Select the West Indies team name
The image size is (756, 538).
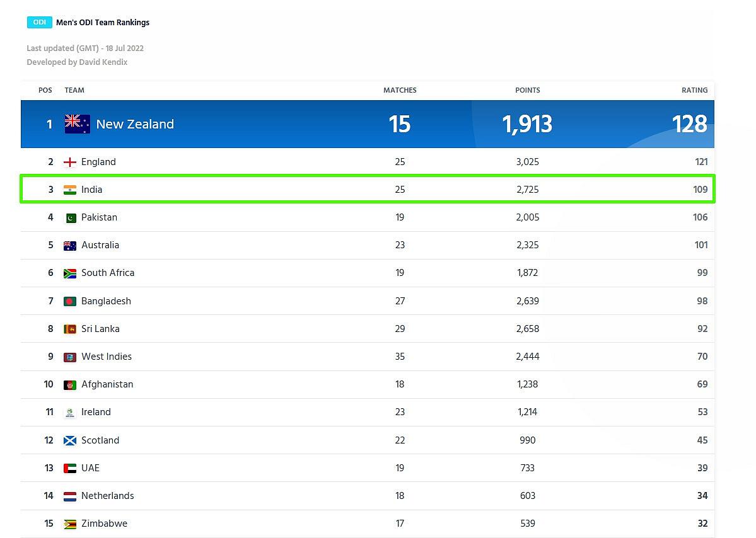tap(107, 357)
